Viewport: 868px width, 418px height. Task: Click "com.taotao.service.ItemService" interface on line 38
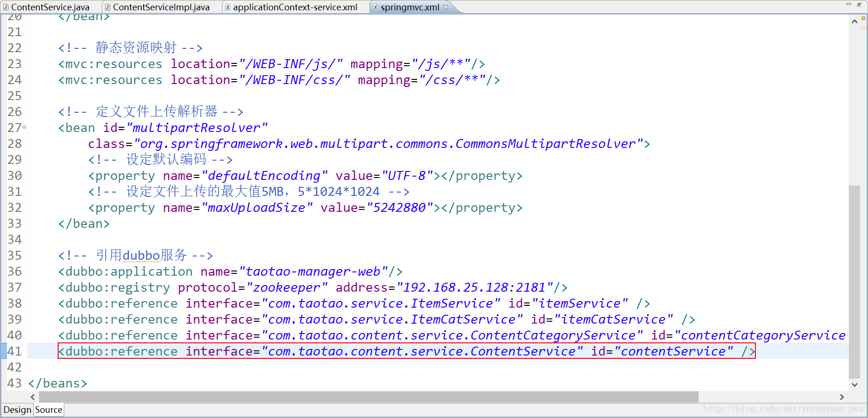pos(381,303)
